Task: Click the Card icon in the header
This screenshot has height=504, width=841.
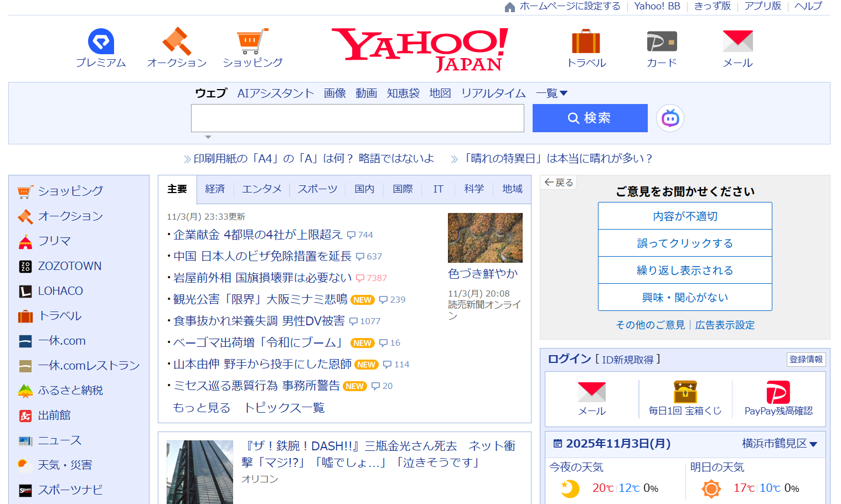Action: tap(662, 42)
